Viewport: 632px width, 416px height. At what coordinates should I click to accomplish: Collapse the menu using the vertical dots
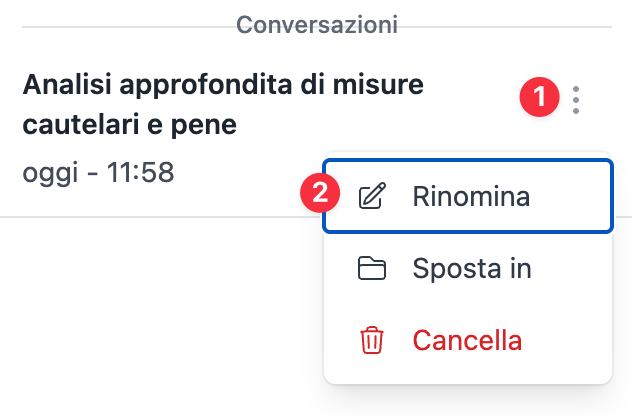[576, 99]
